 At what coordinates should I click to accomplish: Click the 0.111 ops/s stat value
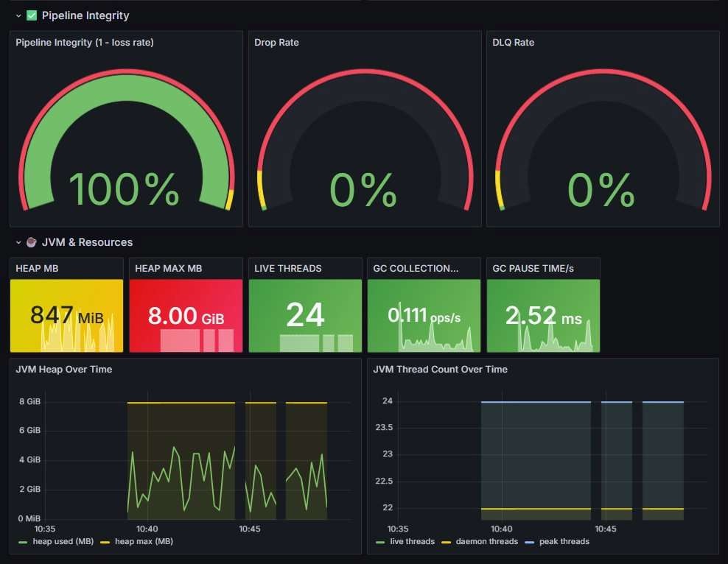click(x=424, y=315)
